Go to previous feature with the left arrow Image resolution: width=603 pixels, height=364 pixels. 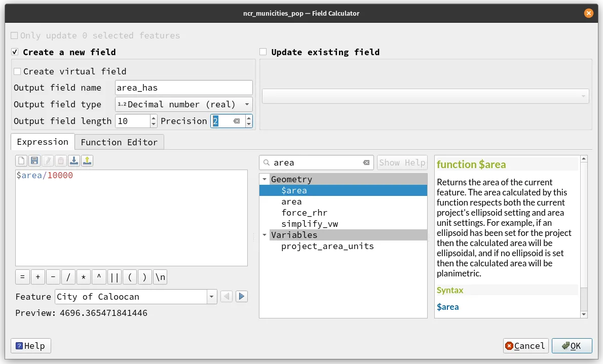[x=226, y=296]
